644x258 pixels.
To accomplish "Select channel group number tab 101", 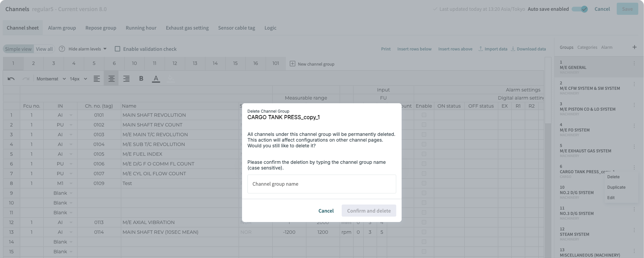I will click(276, 63).
